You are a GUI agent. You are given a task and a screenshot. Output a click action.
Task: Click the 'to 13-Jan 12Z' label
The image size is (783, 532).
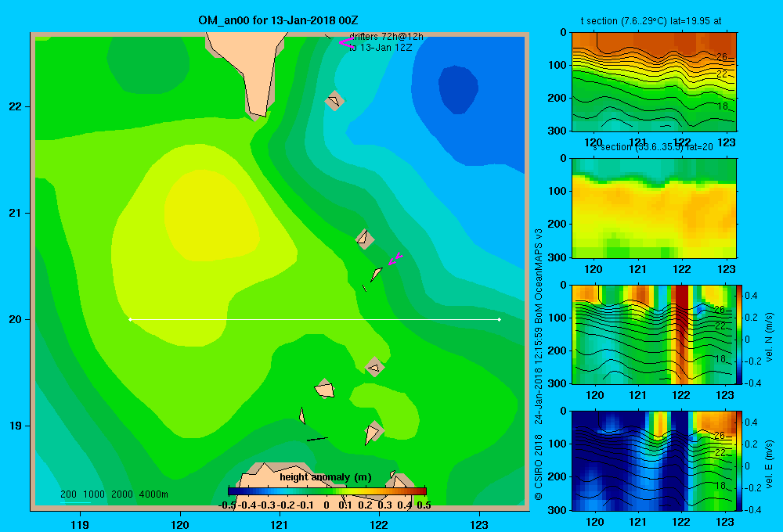click(381, 48)
